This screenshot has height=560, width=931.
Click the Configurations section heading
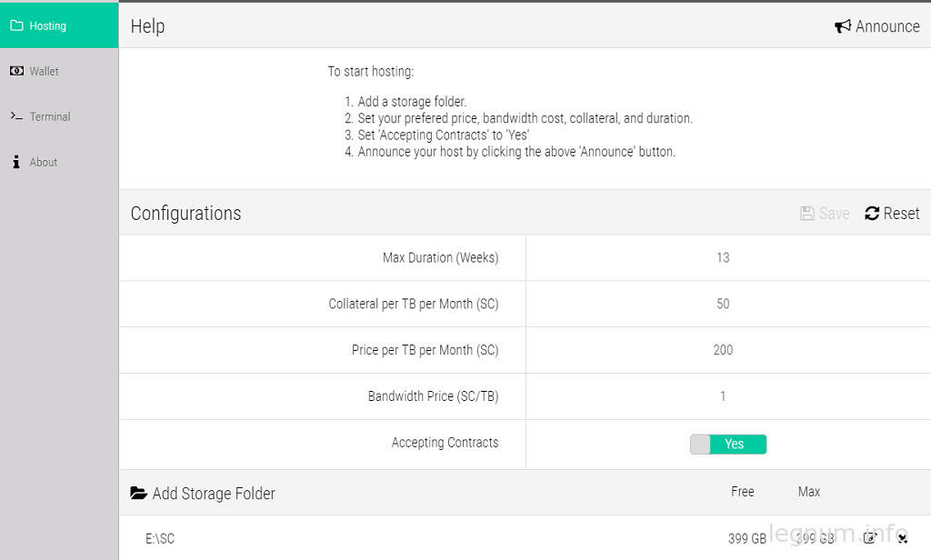click(x=185, y=214)
